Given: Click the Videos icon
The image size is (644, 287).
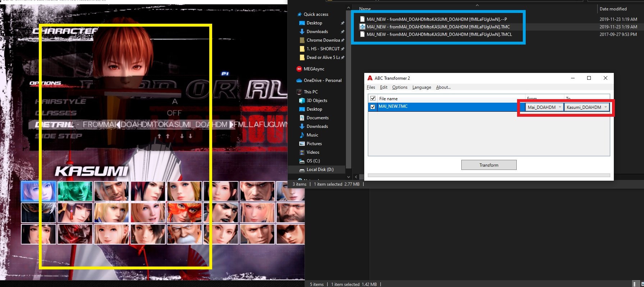Looking at the screenshot, I should tap(302, 152).
